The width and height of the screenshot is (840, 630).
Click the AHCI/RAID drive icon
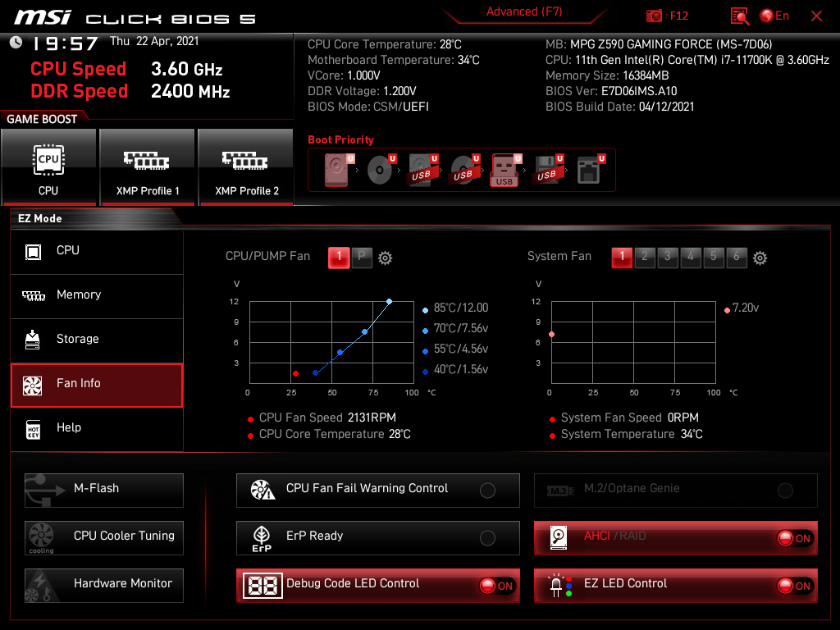coord(559,538)
